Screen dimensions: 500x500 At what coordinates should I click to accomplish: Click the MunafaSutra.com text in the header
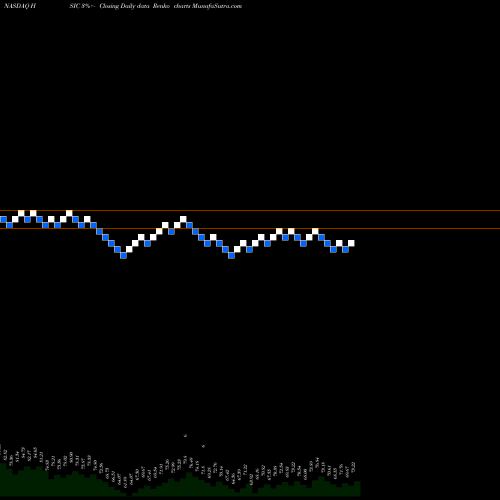[217, 6]
